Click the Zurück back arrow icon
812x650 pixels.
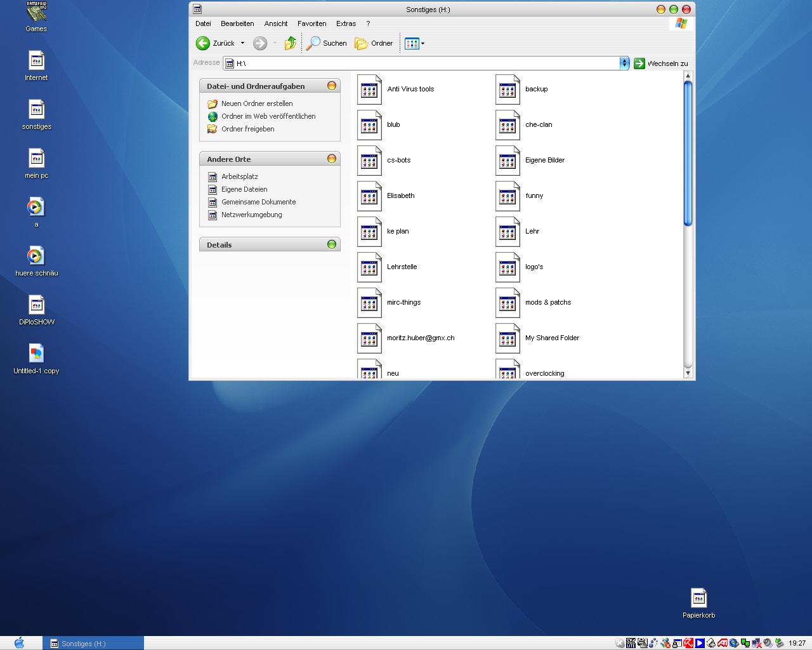pos(203,43)
